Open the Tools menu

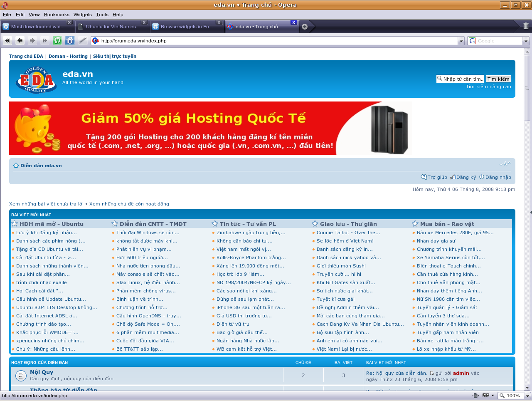[102, 15]
